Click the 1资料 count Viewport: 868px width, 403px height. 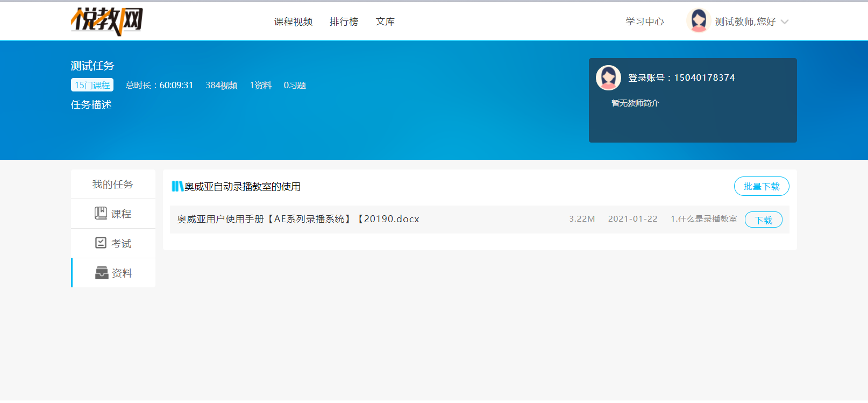260,85
